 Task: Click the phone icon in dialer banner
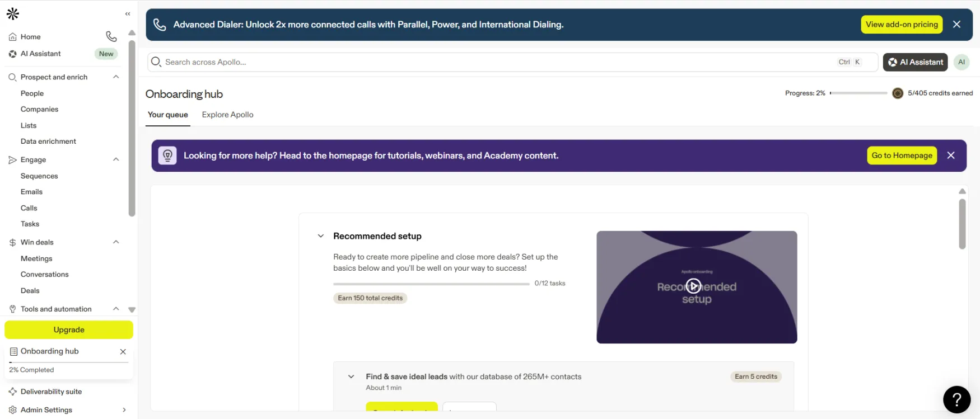160,25
